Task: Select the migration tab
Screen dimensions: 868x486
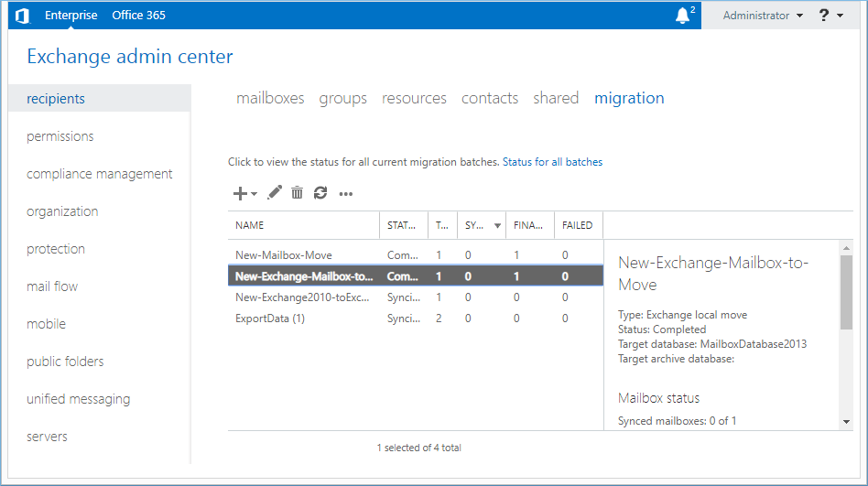Action: pos(629,98)
